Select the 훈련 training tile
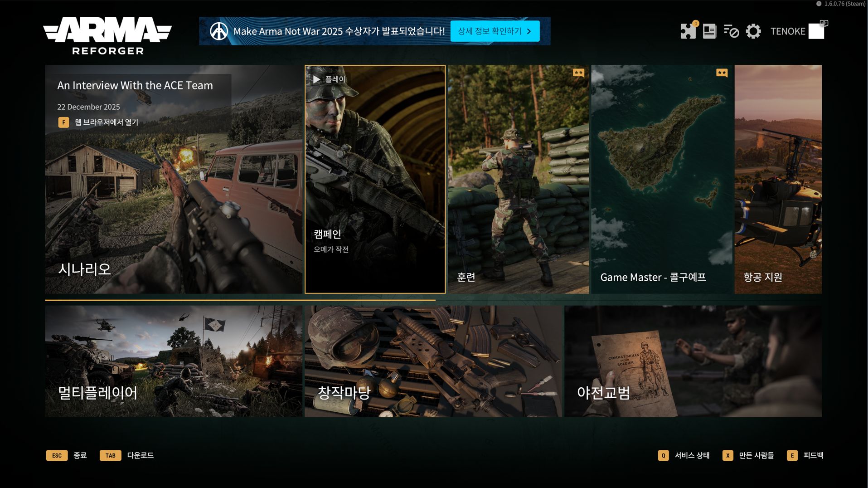This screenshot has height=488, width=868. [518, 179]
